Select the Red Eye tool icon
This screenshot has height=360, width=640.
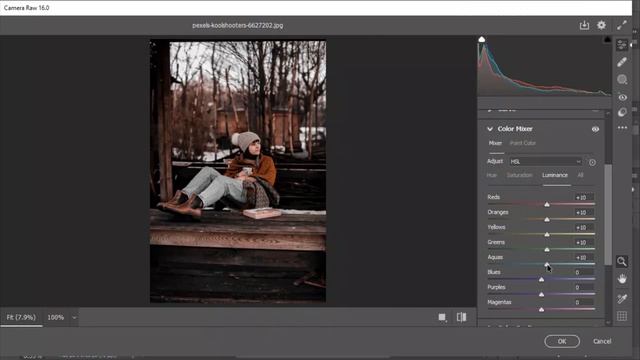pyautogui.click(x=622, y=97)
